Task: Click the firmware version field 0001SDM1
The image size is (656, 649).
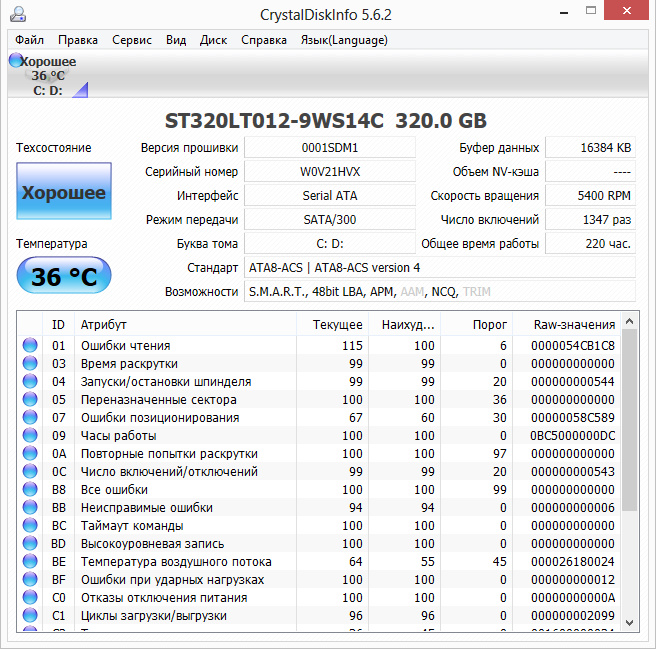Action: coord(330,148)
